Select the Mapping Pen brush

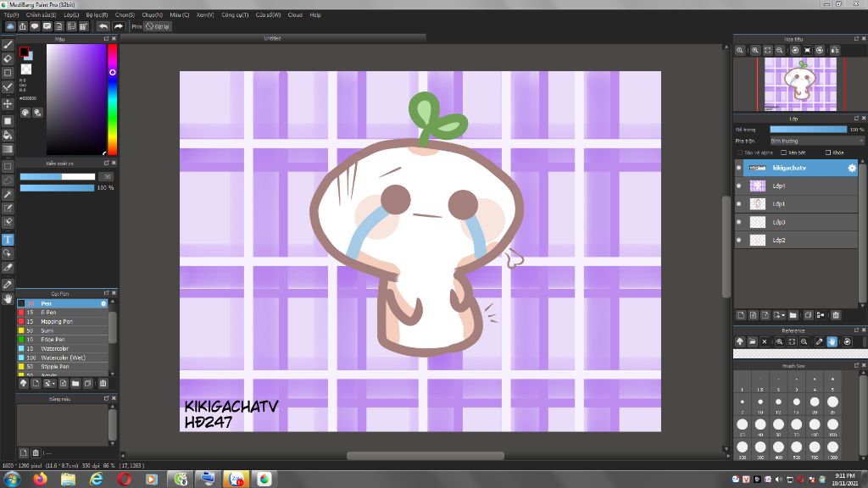coord(63,321)
